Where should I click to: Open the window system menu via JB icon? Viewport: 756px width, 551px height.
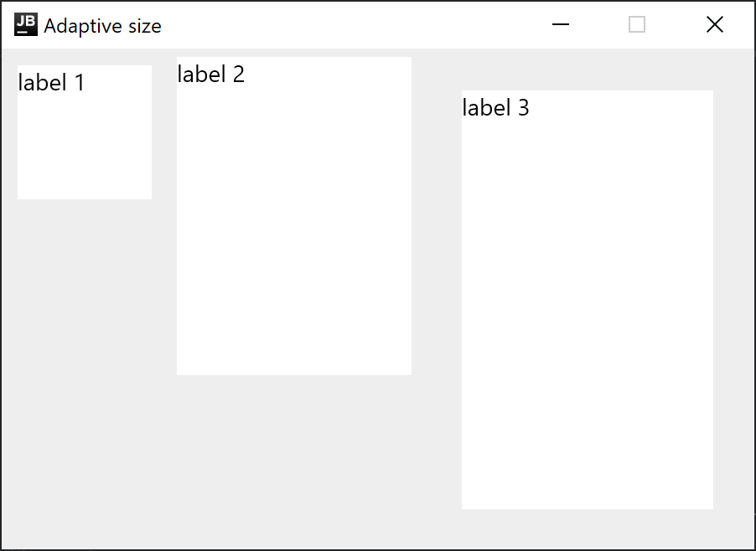tap(25, 24)
